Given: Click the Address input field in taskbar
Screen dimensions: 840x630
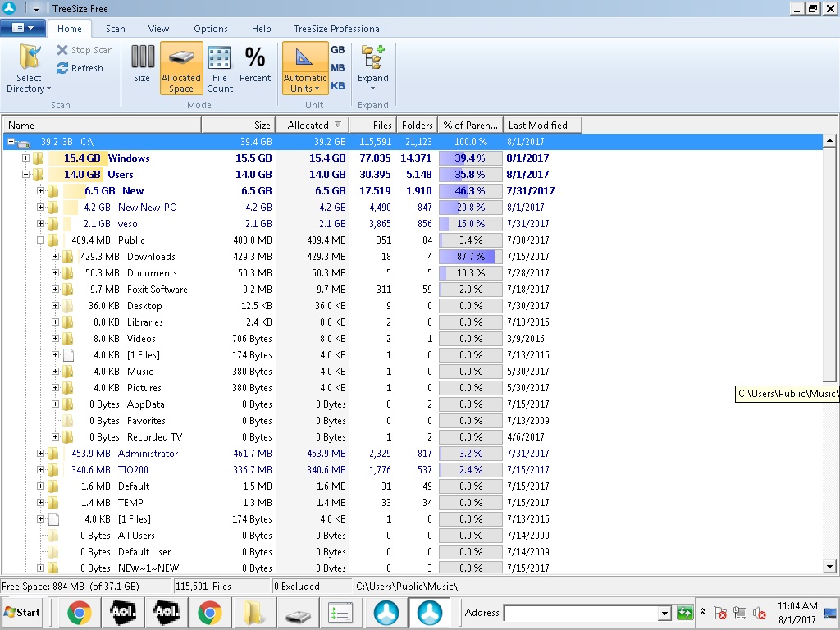Looking at the screenshot, I should 582,613.
